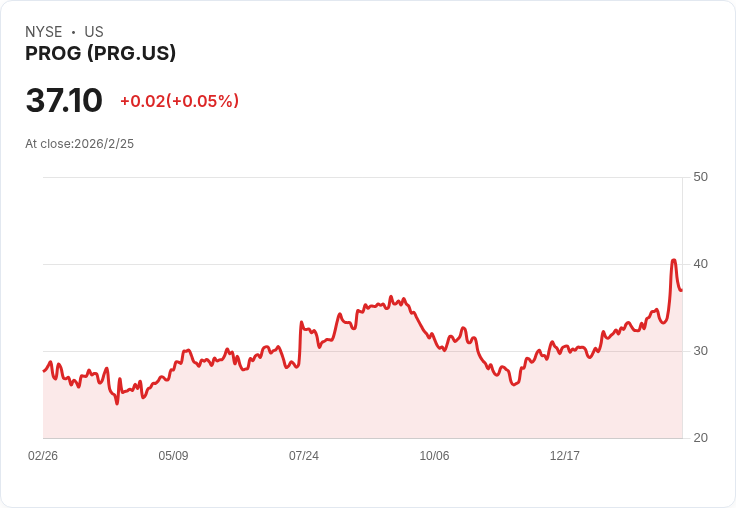Click the highest peak of the price line
The height and width of the screenshot is (508, 736).
pyautogui.click(x=674, y=260)
